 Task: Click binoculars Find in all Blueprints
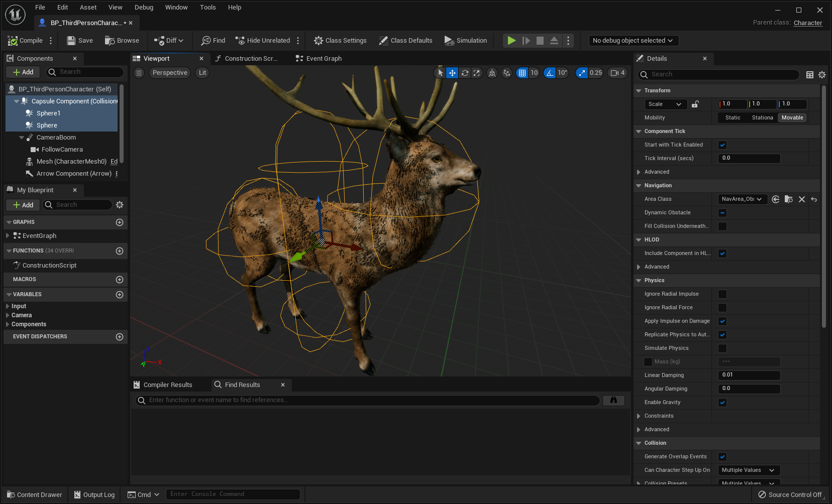[x=613, y=400]
